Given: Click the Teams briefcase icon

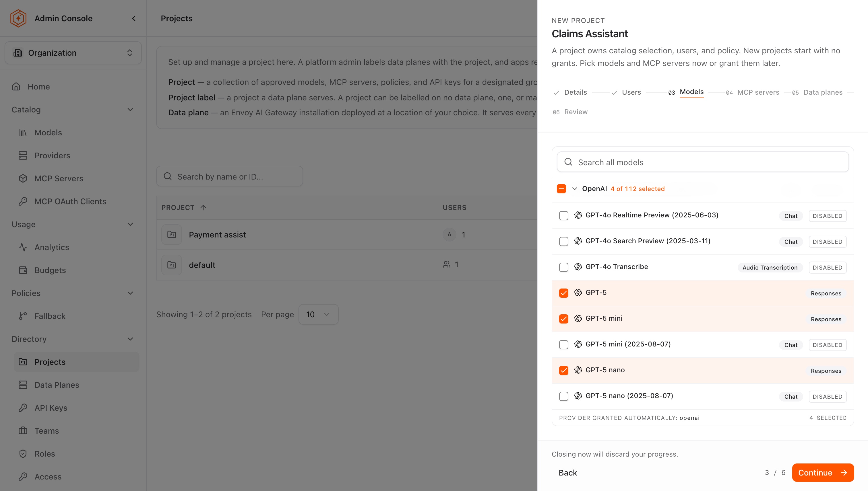Looking at the screenshot, I should point(23,431).
